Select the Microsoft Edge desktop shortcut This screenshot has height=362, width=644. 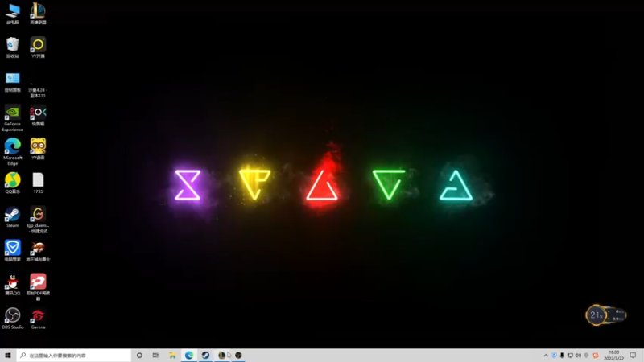point(13,152)
